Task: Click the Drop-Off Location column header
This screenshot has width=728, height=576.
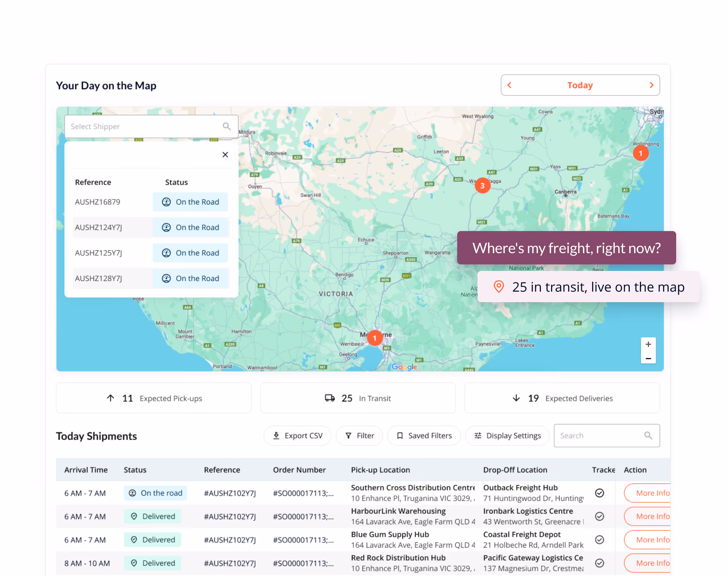Action: tap(515, 470)
